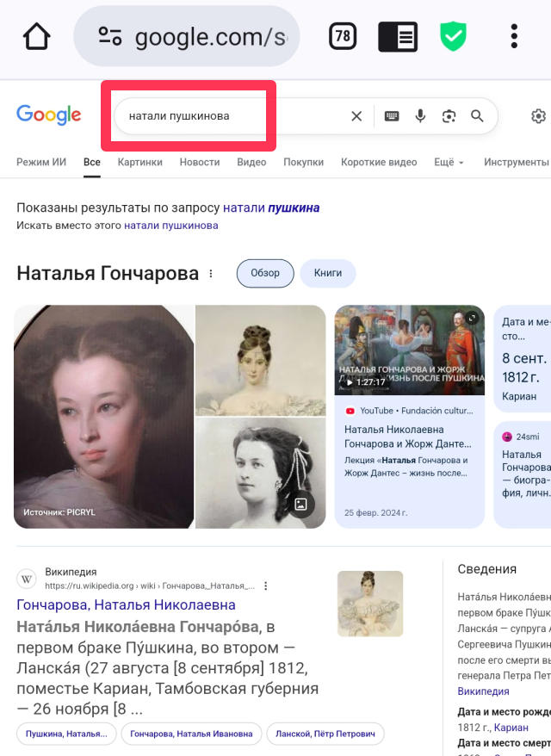The image size is (551, 756).
Task: Open image gallery icon on black-and-white portrait
Action: click(300, 505)
